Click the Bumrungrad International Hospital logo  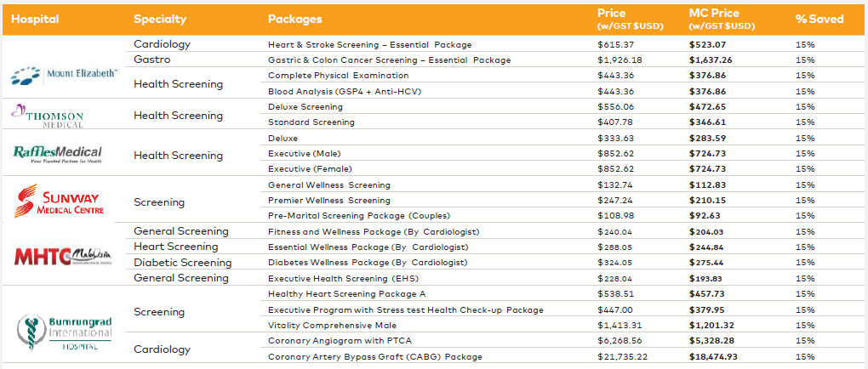click(63, 332)
